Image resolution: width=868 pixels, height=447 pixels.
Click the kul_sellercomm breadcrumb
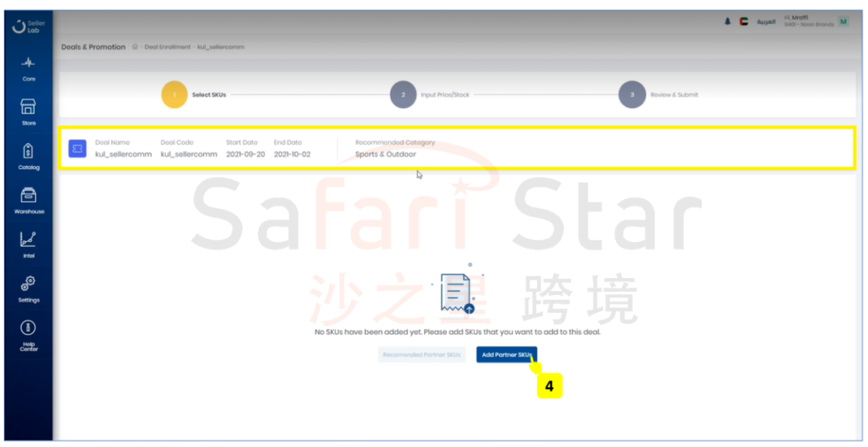221,47
